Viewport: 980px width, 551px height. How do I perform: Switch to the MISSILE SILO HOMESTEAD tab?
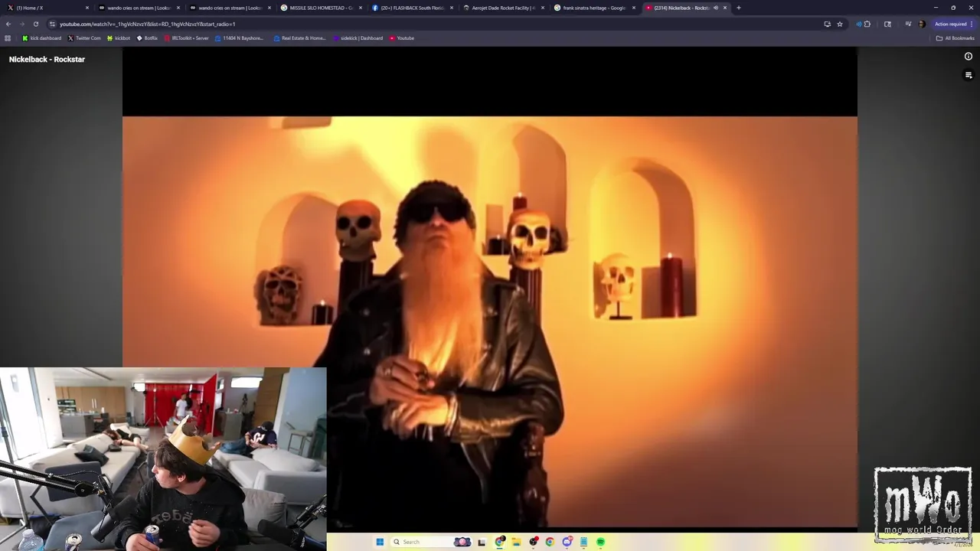click(x=320, y=8)
